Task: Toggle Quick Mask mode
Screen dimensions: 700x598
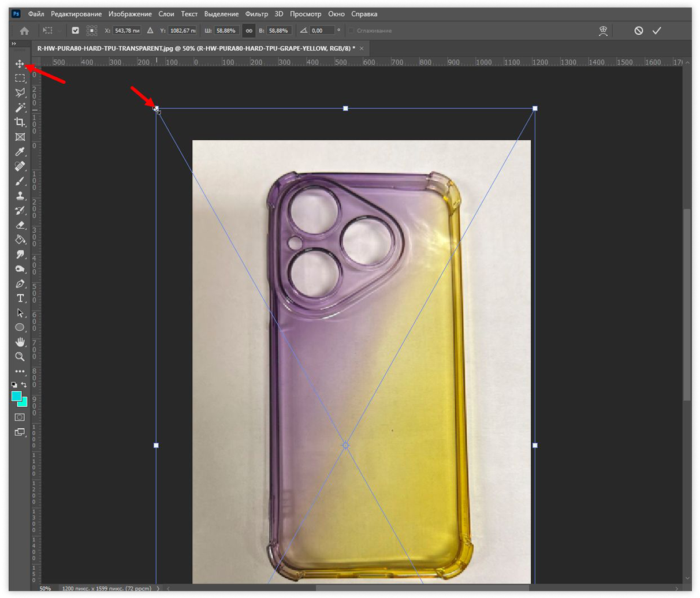Action: tap(20, 417)
